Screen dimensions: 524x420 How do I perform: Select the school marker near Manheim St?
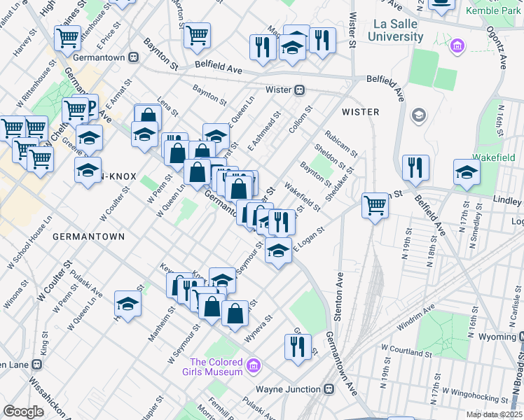[128, 303]
